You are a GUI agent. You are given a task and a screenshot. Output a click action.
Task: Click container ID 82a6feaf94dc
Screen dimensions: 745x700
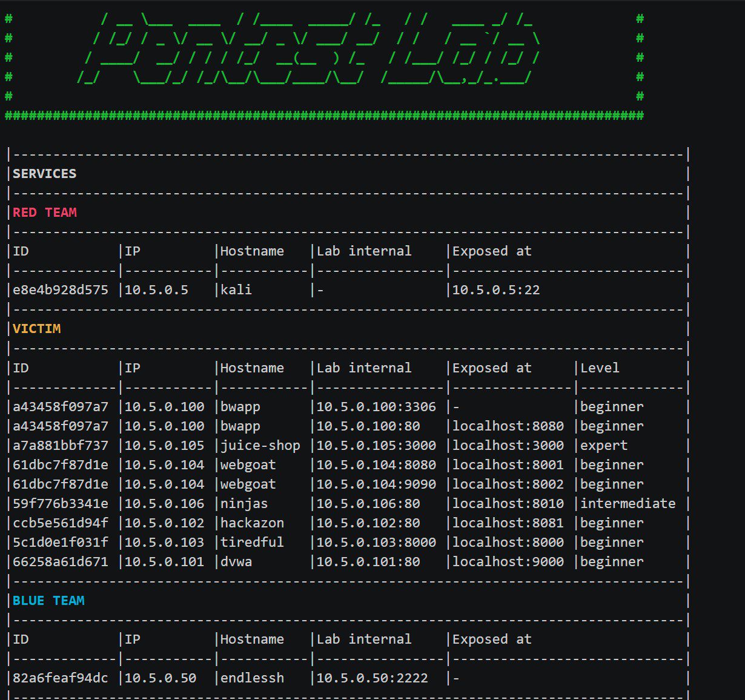[61, 678]
